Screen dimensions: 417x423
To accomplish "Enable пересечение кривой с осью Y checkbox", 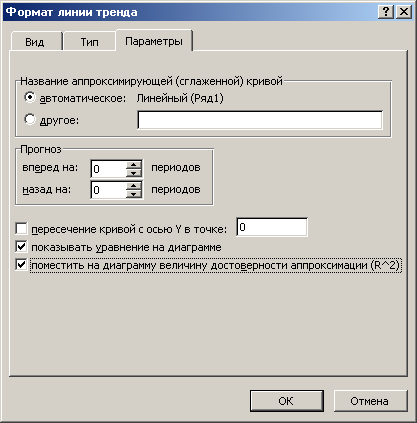I will pyautogui.click(x=21, y=229).
